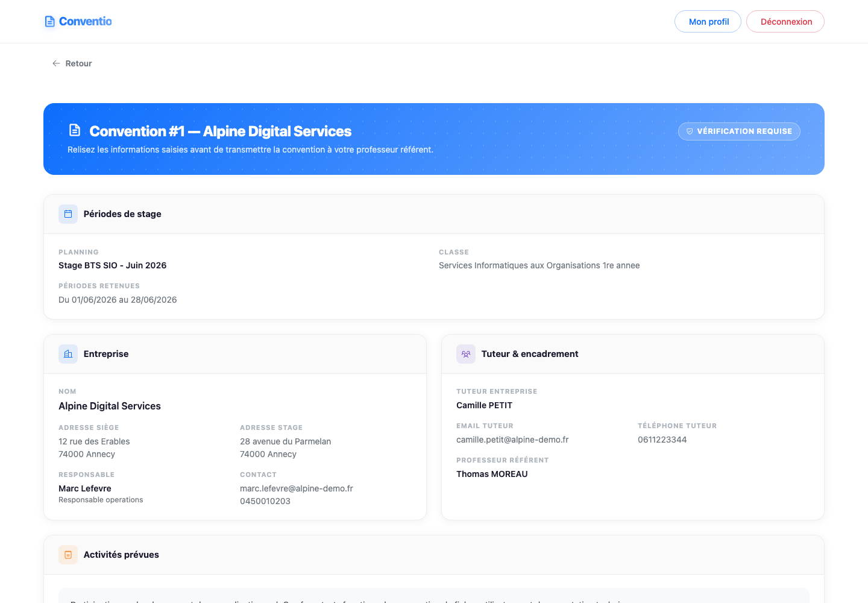The width and height of the screenshot is (868, 603).
Task: Click the Conventio document logo icon
Action: coord(50,22)
